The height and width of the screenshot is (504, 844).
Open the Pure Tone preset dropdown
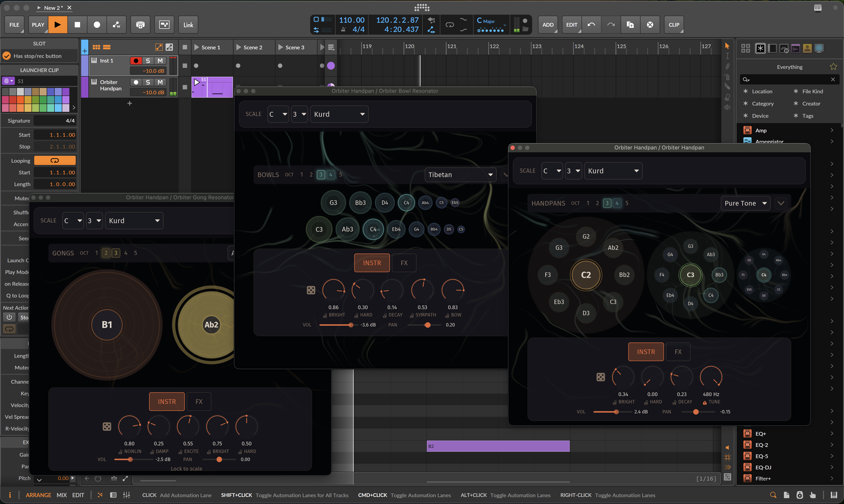pyautogui.click(x=745, y=203)
